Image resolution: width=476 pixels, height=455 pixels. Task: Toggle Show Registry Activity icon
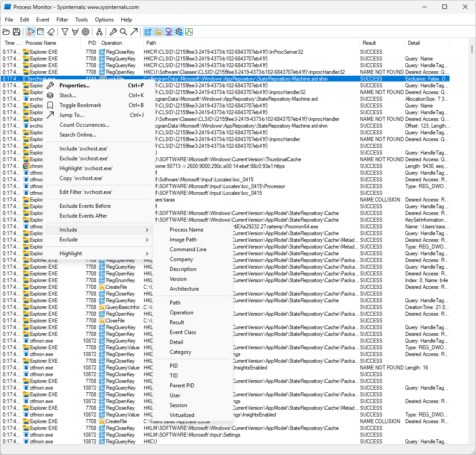point(148,32)
